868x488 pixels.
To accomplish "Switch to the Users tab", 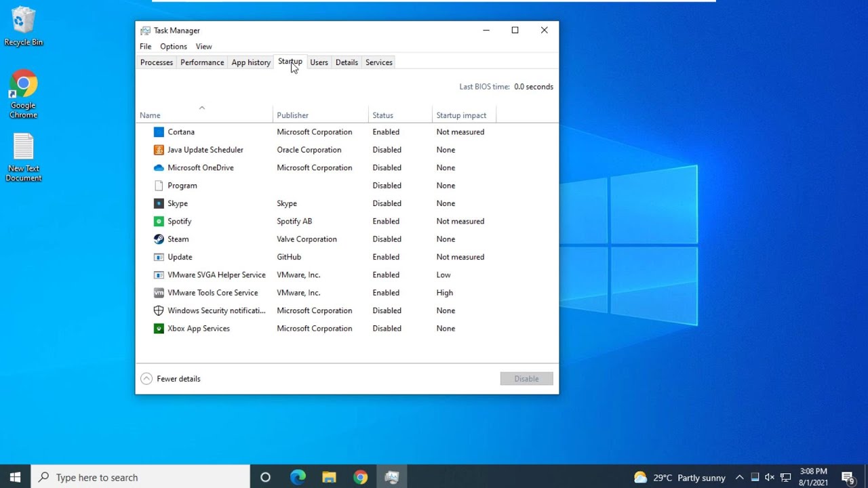I will click(319, 62).
